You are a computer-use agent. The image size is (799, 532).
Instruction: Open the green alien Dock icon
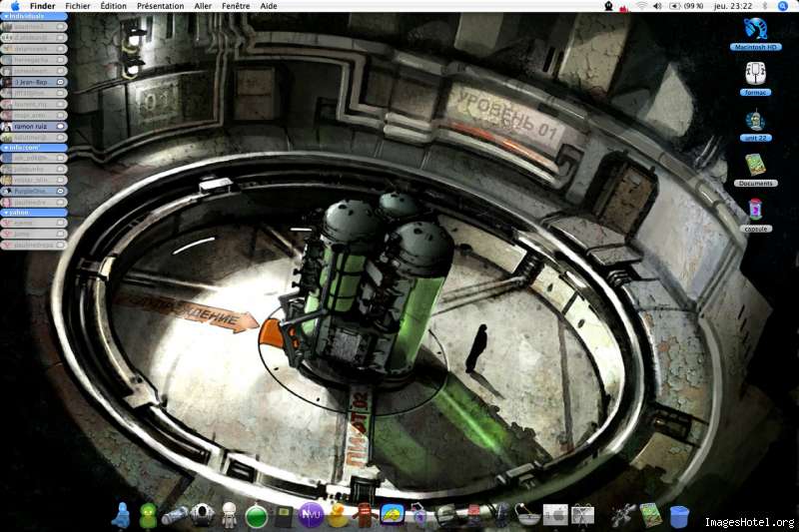148,515
